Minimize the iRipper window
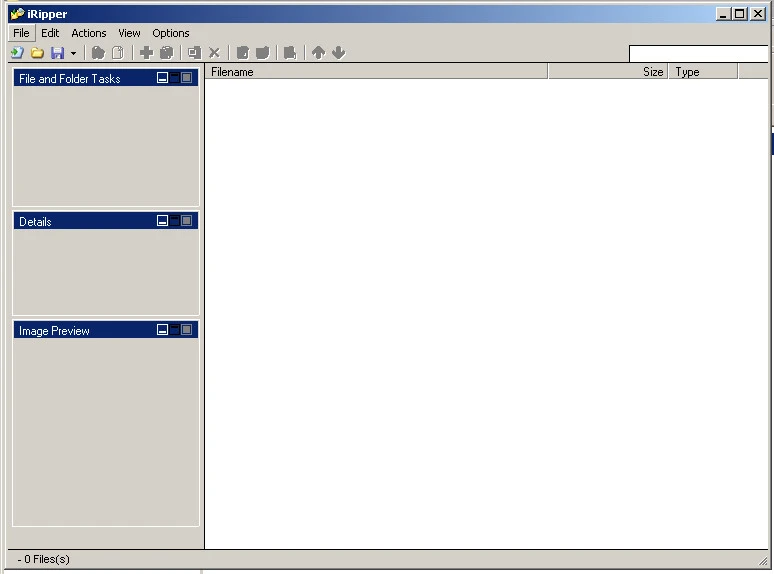774x574 pixels. 723,14
